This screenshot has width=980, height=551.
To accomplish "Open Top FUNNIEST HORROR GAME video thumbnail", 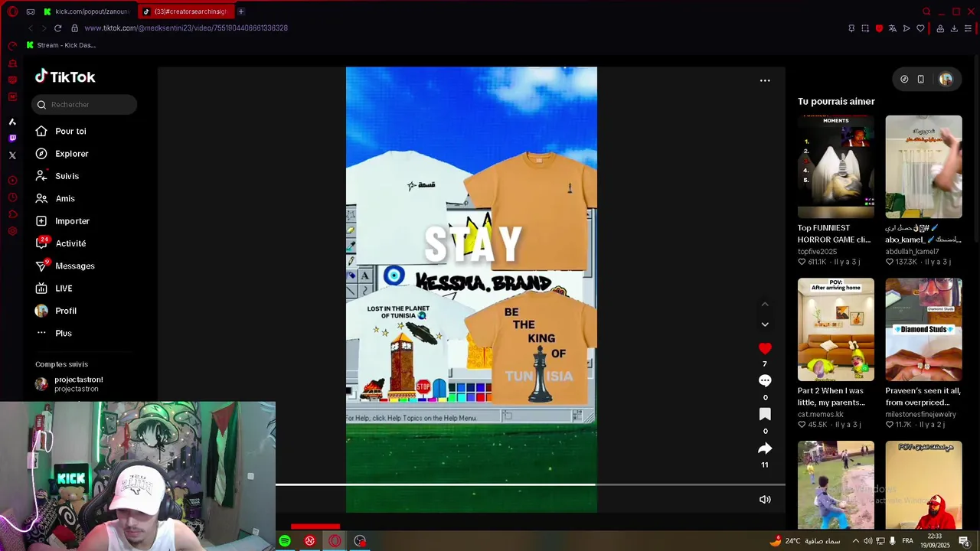I will [x=836, y=167].
